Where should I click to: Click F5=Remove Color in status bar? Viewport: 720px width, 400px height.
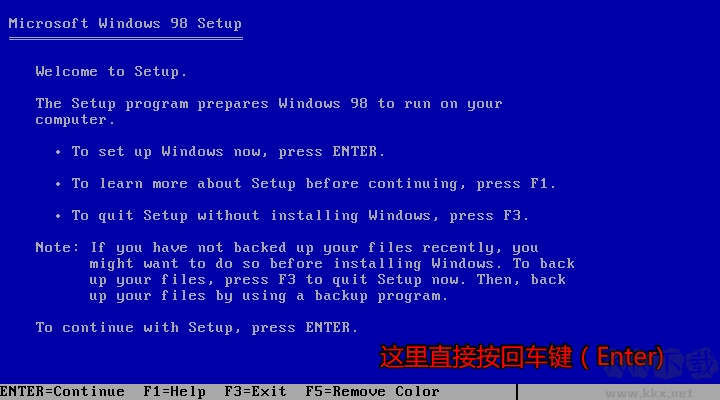[372, 392]
